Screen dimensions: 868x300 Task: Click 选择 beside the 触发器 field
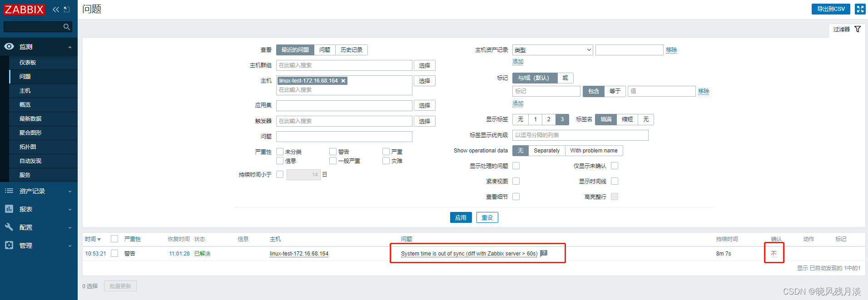click(425, 121)
